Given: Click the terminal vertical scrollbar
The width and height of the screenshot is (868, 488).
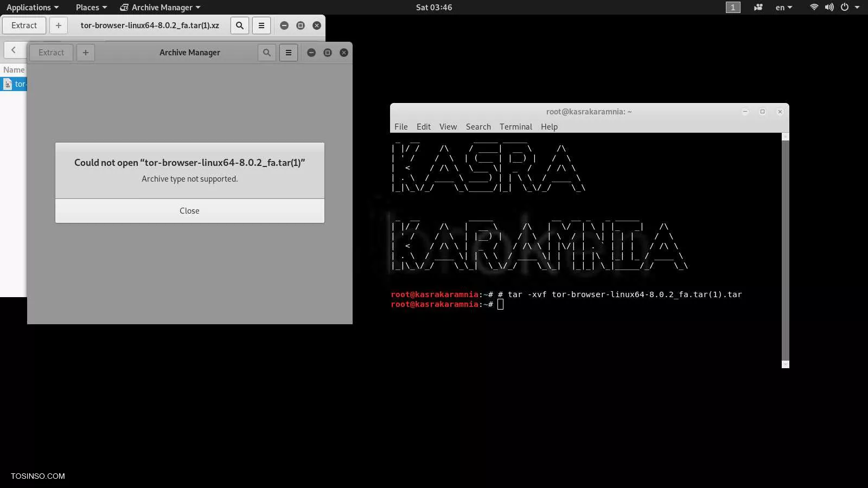Looking at the screenshot, I should (785, 249).
